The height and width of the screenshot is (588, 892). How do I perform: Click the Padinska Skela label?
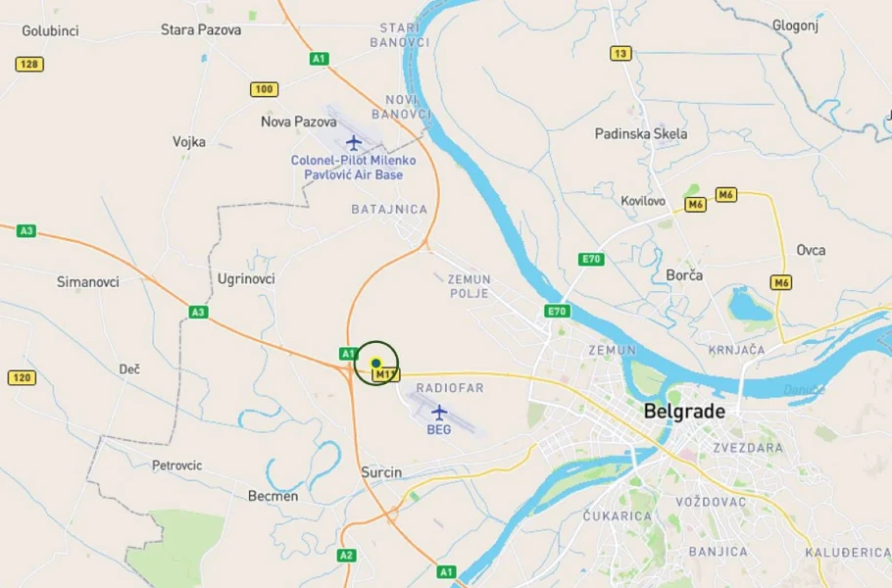click(x=641, y=134)
